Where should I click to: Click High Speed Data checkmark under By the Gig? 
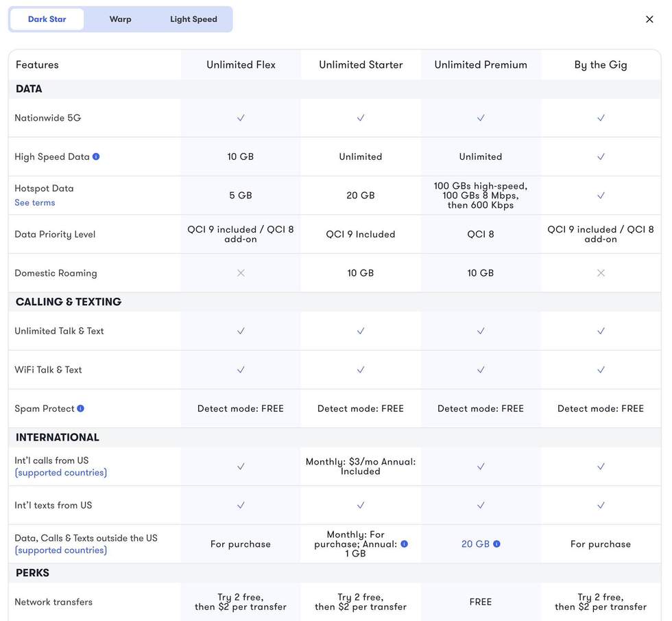point(601,156)
